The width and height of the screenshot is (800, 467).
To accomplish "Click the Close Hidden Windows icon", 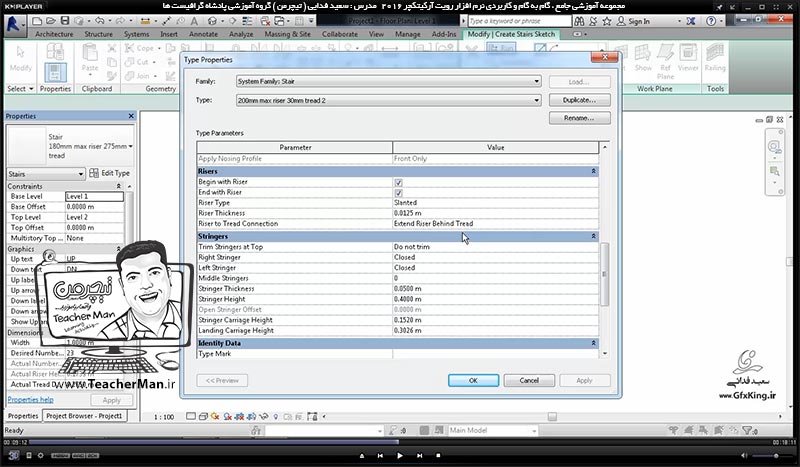I will 265,21.
